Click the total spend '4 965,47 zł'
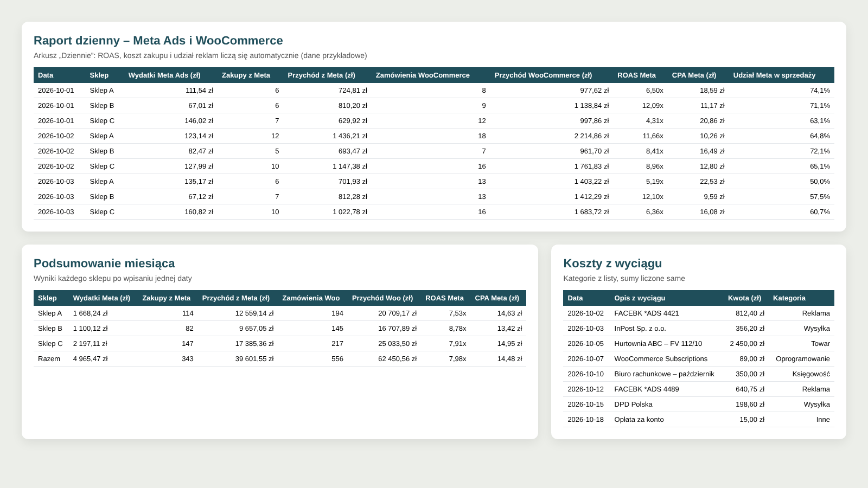Screen dimensions: 868x488 click(90, 359)
